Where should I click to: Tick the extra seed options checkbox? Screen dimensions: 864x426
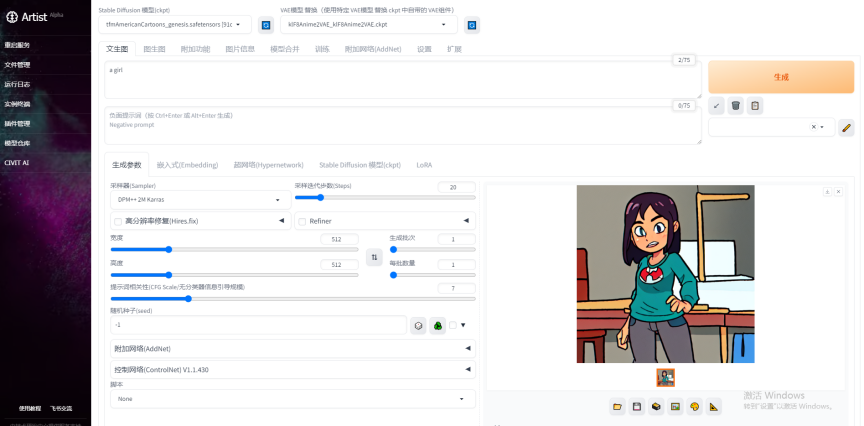click(453, 325)
